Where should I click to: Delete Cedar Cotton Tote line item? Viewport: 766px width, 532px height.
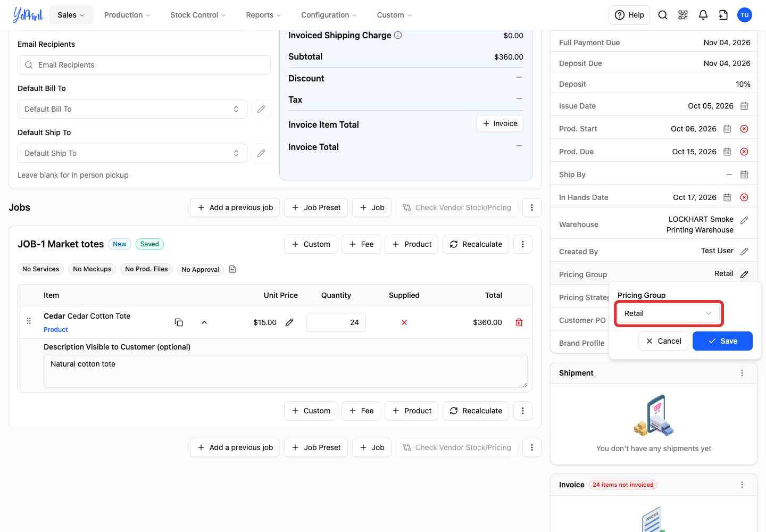tap(519, 322)
